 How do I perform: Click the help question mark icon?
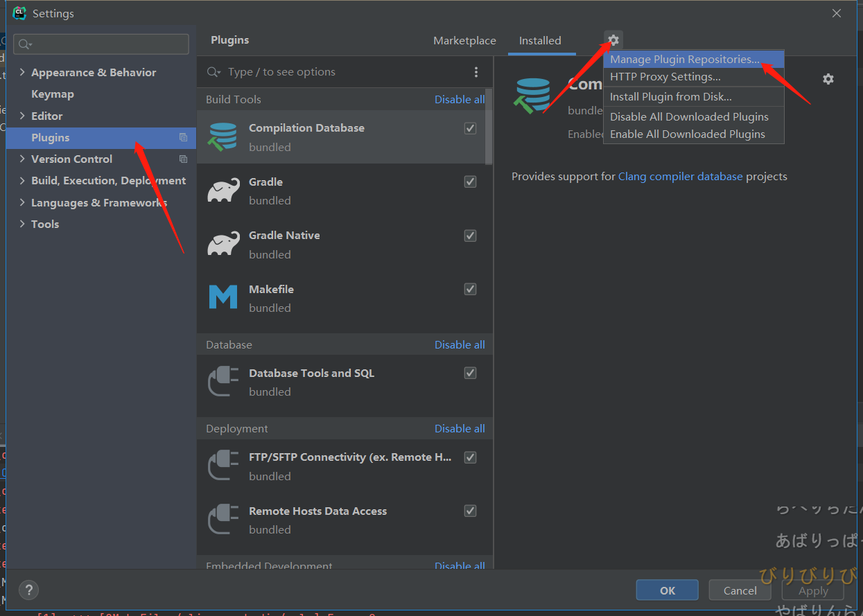(28, 590)
